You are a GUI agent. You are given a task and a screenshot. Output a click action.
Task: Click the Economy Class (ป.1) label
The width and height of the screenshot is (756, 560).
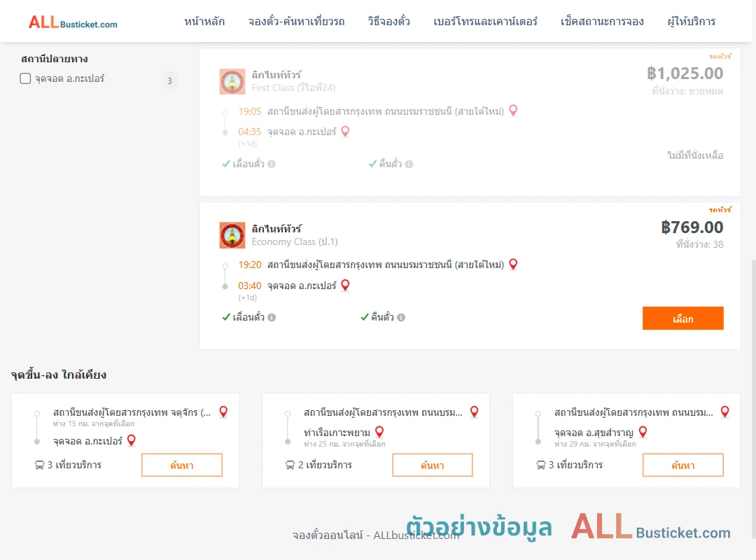click(x=295, y=241)
